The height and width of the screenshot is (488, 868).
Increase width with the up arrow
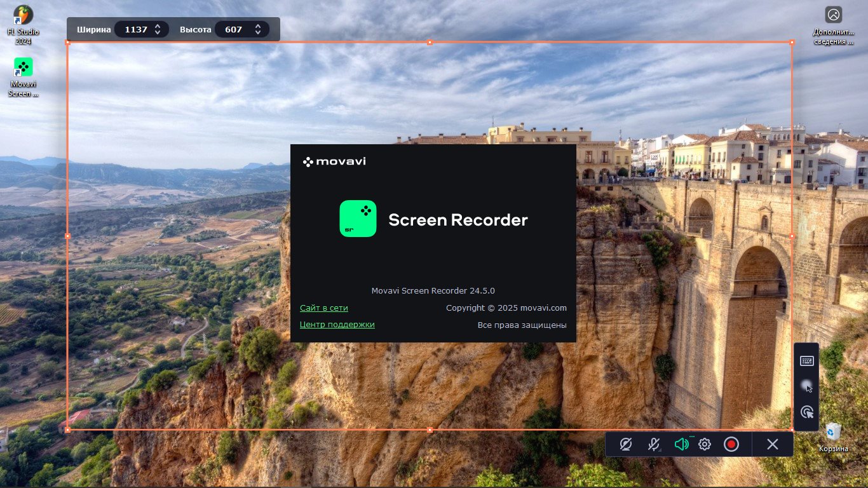pyautogui.click(x=158, y=26)
